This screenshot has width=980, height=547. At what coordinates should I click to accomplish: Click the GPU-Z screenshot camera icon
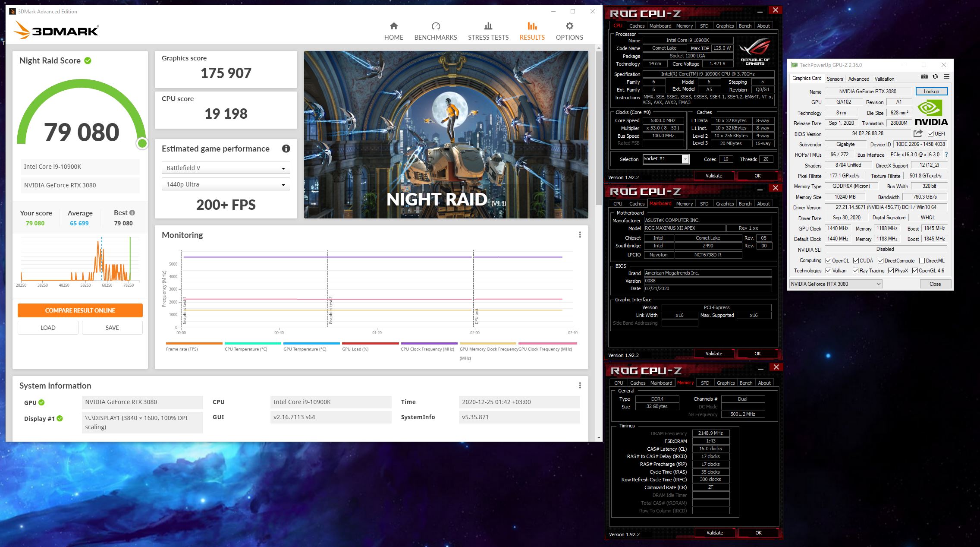(x=924, y=77)
